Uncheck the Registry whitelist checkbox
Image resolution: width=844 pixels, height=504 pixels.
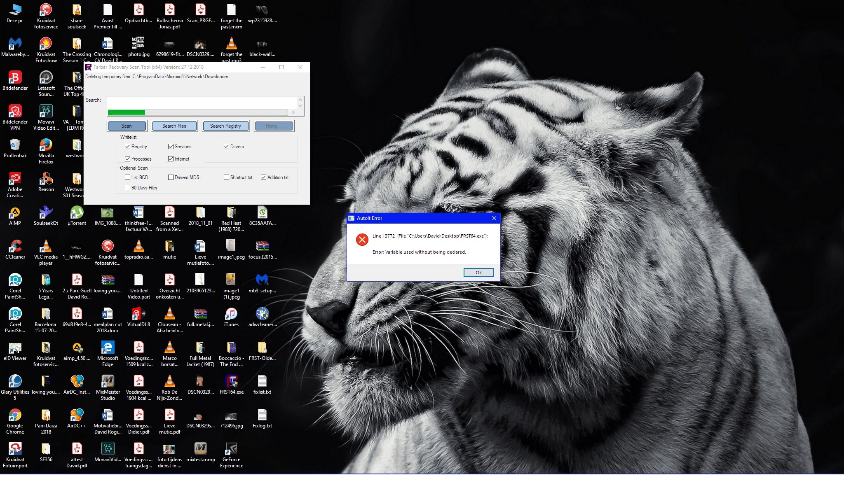(128, 147)
